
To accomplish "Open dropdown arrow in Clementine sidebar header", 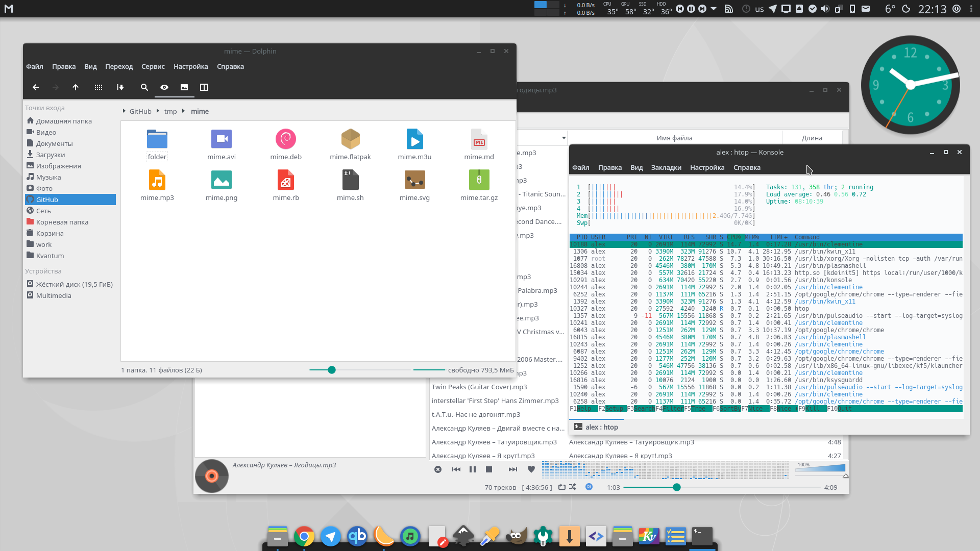I will click(563, 138).
